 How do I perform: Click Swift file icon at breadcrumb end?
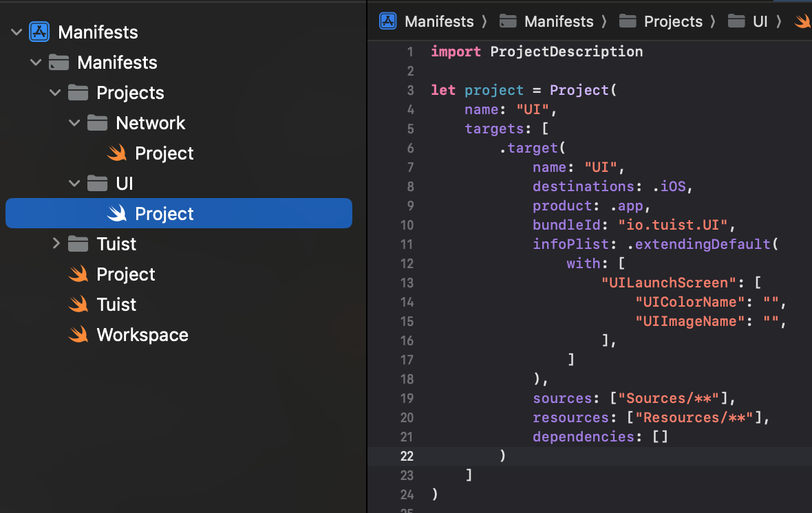803,21
